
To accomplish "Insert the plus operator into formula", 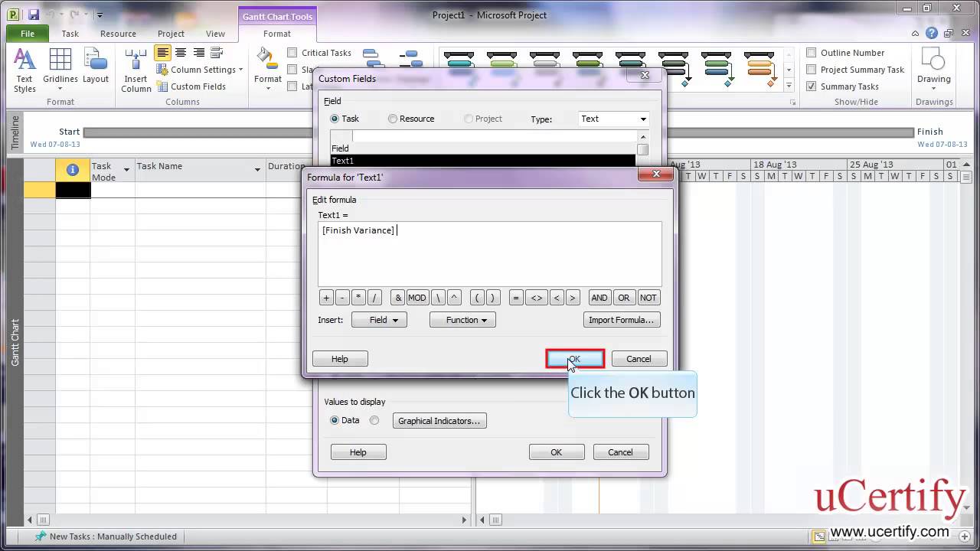I will point(326,298).
